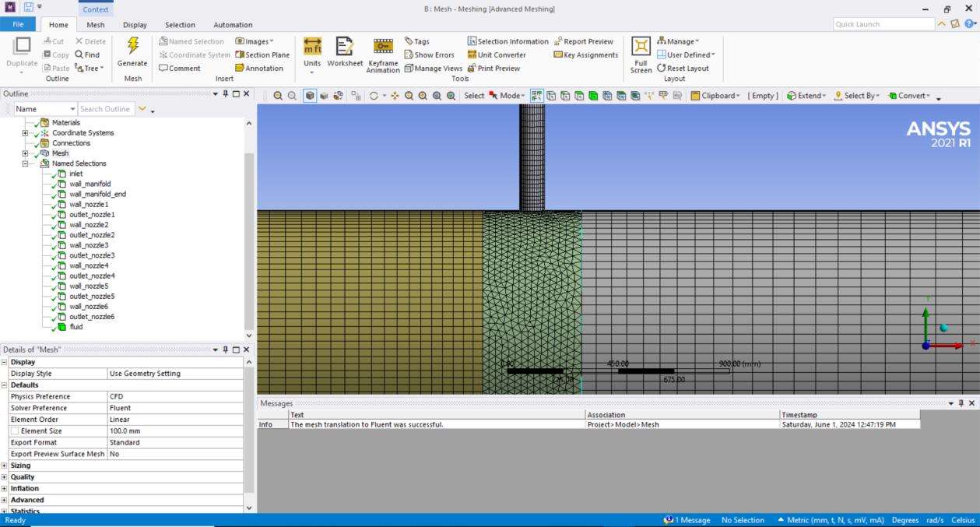980x527 pixels.
Task: Switch to Full Screen layout
Action: 641,54
